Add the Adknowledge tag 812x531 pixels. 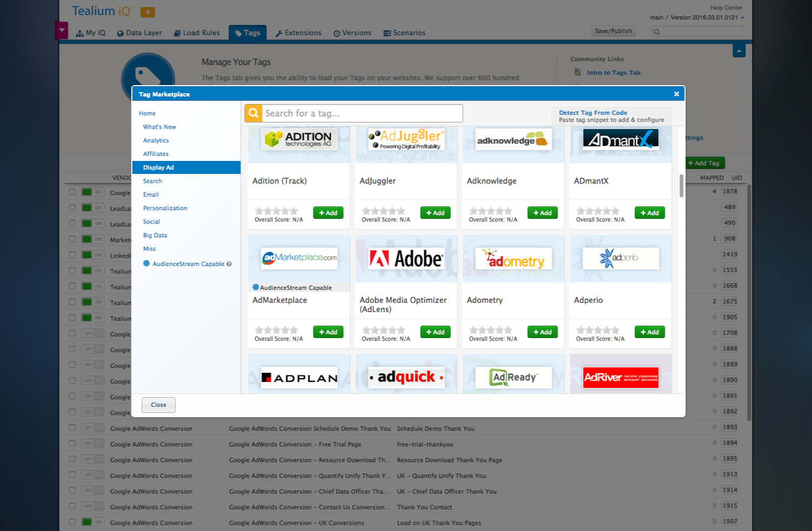[x=542, y=213]
